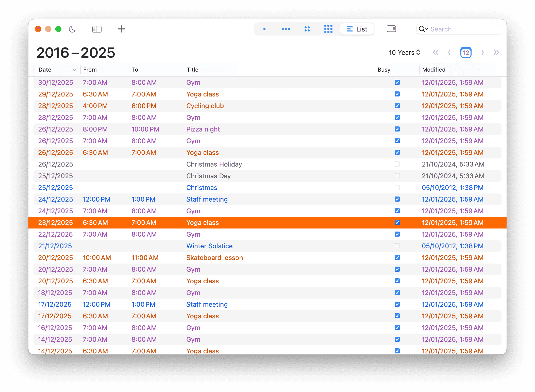Advance forward with the right double-chevron
This screenshot has width=535, height=392.
point(496,52)
